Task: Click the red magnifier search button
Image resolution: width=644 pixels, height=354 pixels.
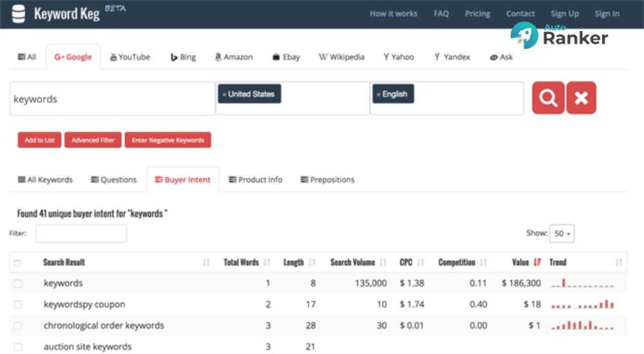Action: click(x=548, y=98)
